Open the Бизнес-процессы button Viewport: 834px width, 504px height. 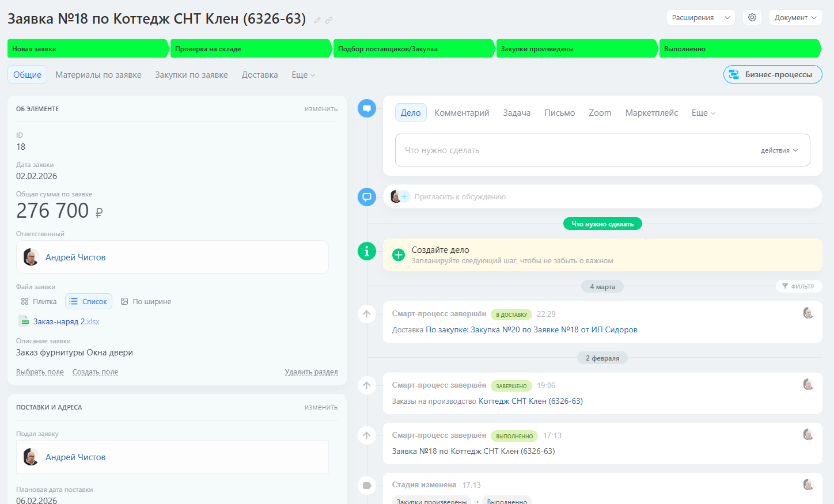click(x=772, y=74)
